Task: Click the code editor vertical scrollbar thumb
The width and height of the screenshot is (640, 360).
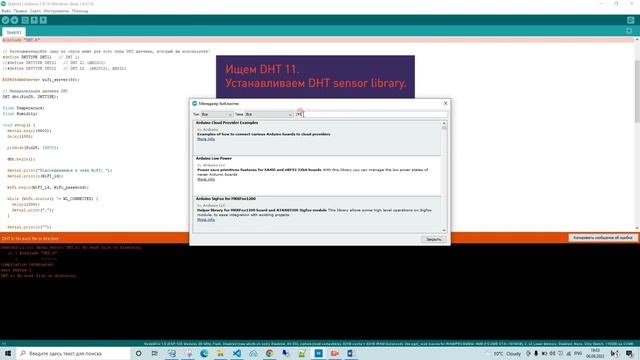Action: [x=637, y=91]
